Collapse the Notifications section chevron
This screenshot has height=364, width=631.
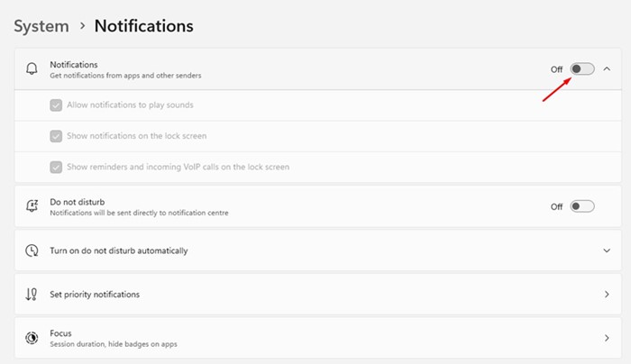[x=607, y=69]
